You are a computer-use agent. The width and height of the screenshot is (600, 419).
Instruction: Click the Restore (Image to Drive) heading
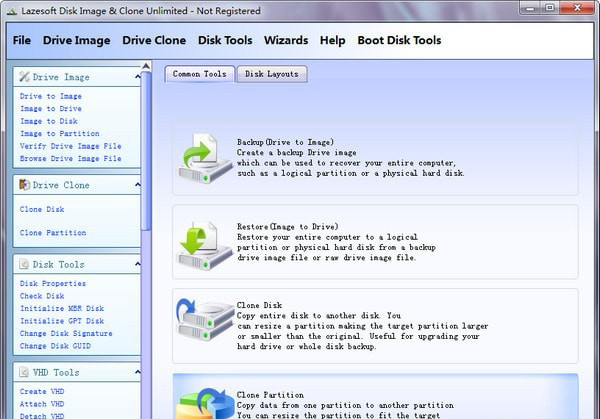coord(288,227)
